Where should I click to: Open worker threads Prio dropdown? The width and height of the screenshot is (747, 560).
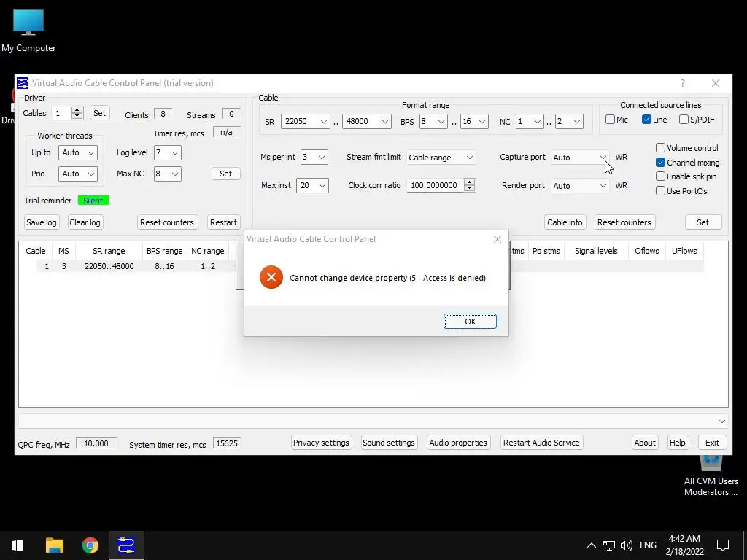77,174
